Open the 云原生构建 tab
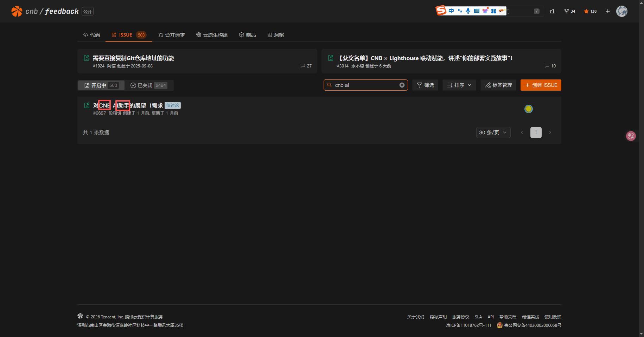This screenshot has width=644, height=337. (212, 35)
